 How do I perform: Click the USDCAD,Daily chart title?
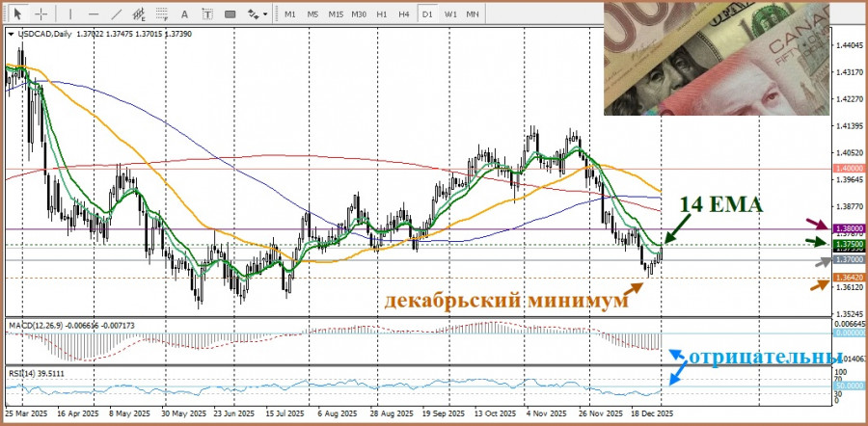coord(44,34)
